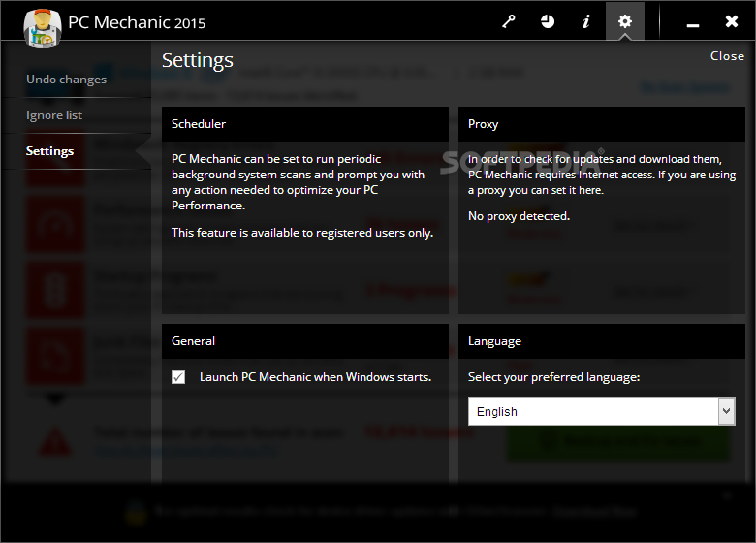Click the Proxy section header
Viewport: 756px width, 543px height.
602,124
